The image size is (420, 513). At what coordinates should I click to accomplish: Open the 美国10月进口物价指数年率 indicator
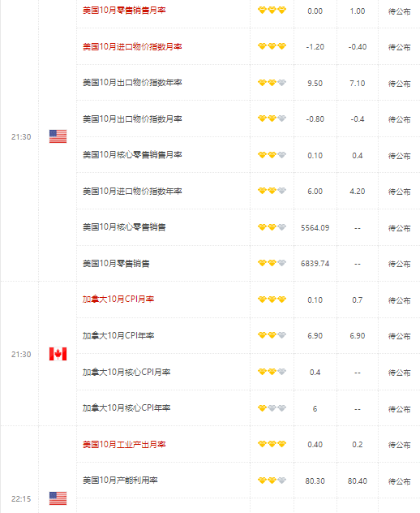pos(132,191)
